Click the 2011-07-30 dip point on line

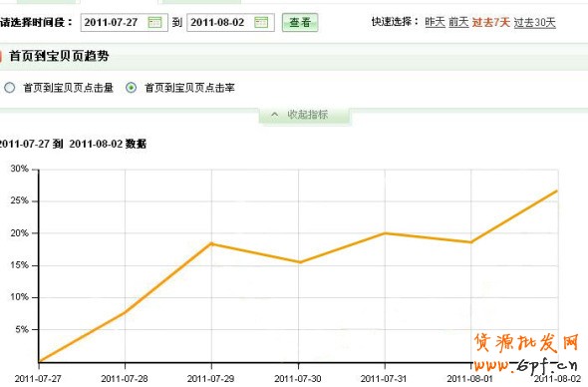coord(299,262)
